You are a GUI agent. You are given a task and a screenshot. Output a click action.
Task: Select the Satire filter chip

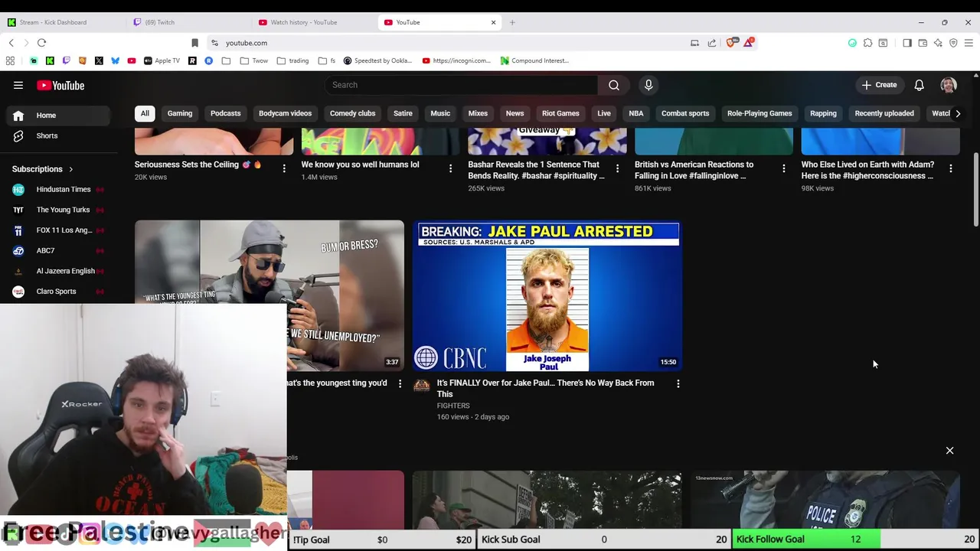tap(403, 113)
